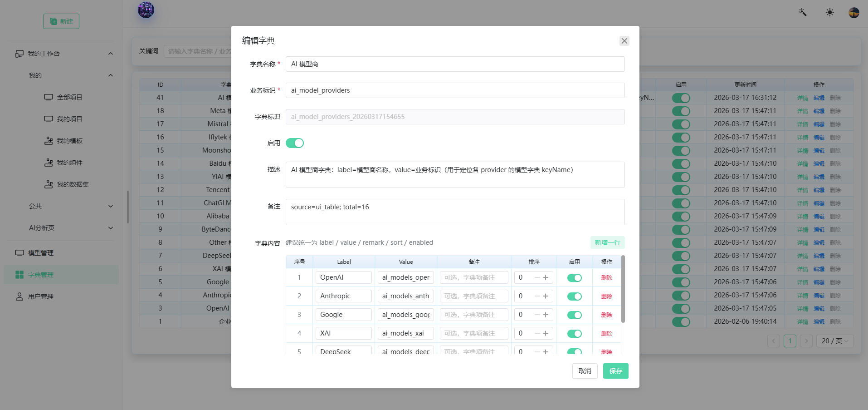Click 编辑 for the 2026-03-17 16:31:12 row
This screenshot has width=868, height=410.
point(819,98)
